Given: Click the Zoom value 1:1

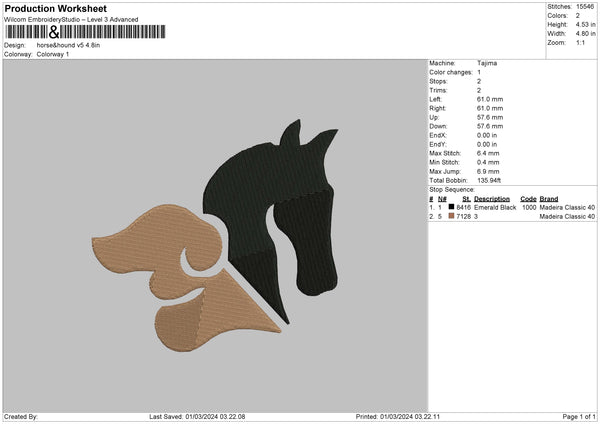Looking at the screenshot, I should pos(580,43).
